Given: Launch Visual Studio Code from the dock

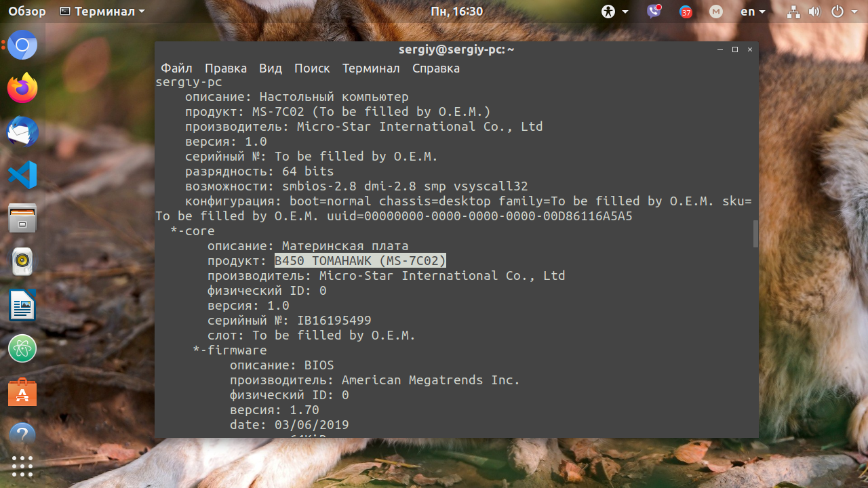Looking at the screenshot, I should (x=22, y=176).
